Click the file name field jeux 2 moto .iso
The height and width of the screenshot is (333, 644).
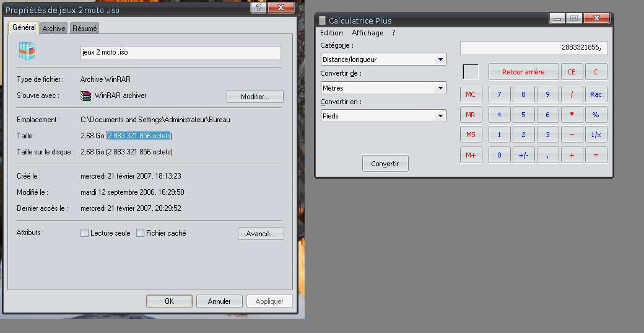[x=181, y=53]
